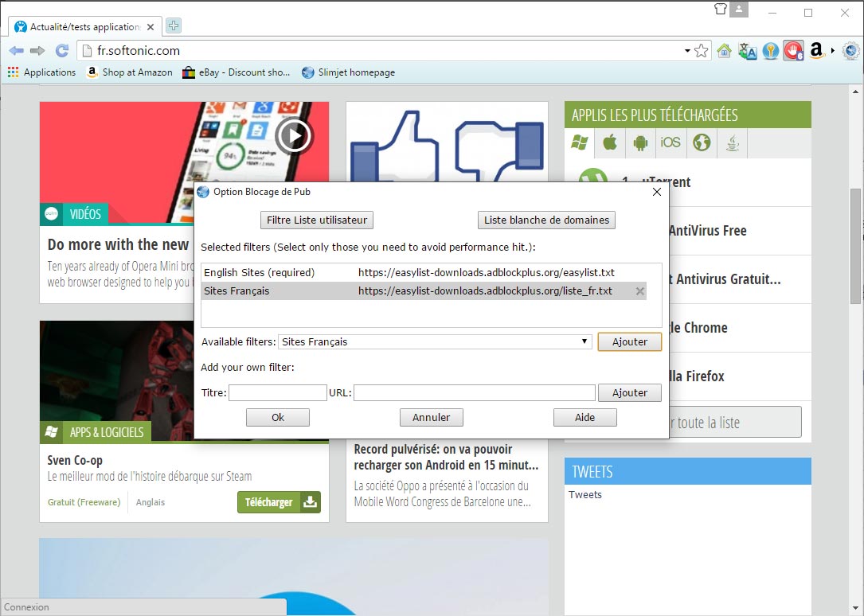
Task: Expand the Available filters dropdown
Action: tap(584, 341)
